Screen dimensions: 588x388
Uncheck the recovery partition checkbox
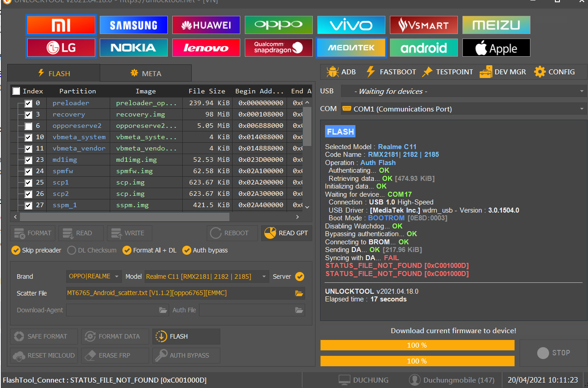pyautogui.click(x=29, y=114)
